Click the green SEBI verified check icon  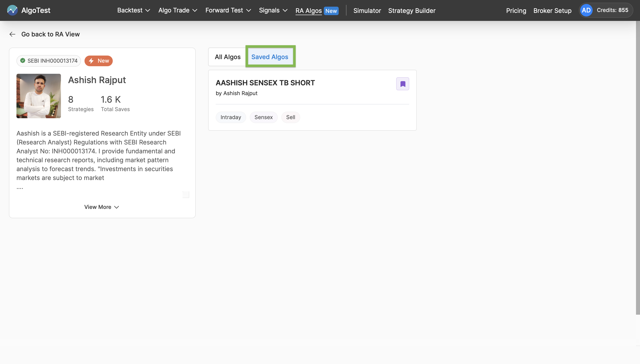(x=22, y=60)
